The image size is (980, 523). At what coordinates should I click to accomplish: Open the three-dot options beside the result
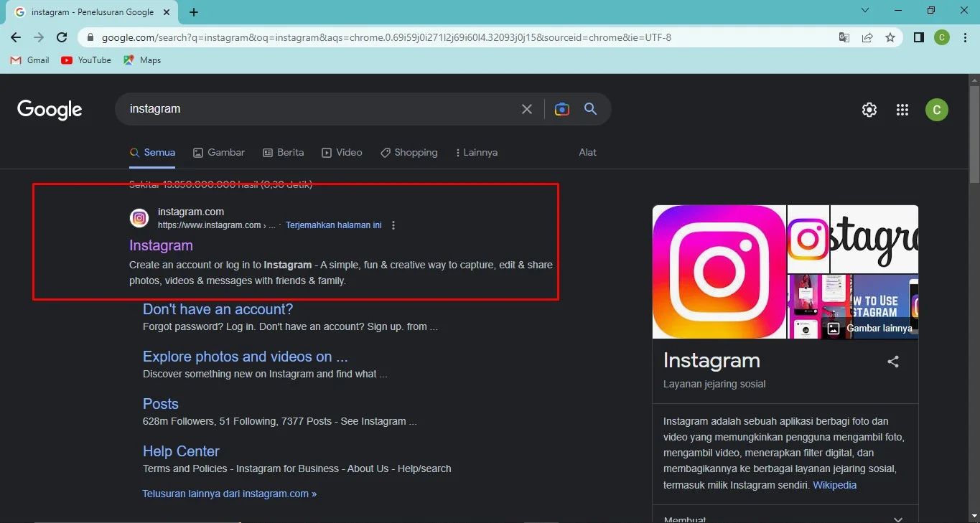tap(393, 225)
